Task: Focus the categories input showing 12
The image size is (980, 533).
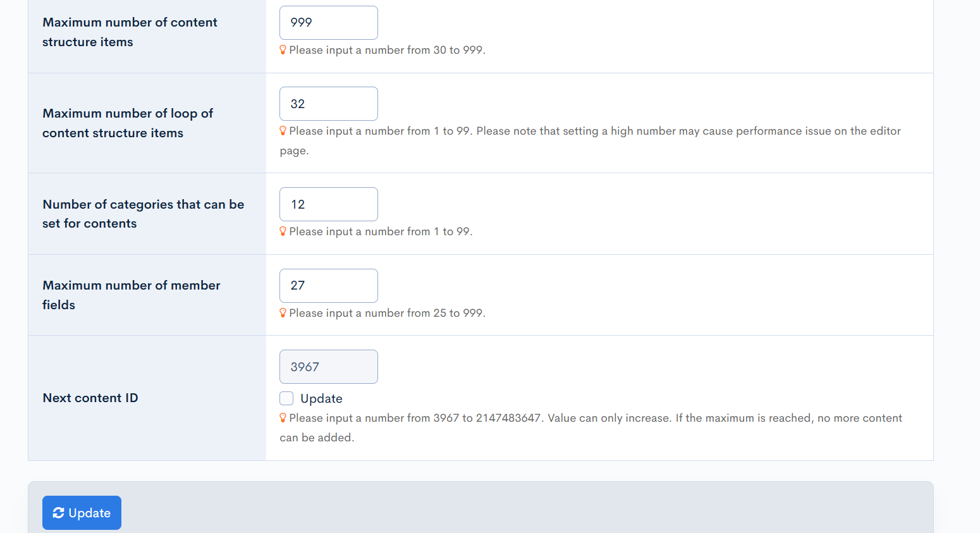Action: (x=328, y=204)
